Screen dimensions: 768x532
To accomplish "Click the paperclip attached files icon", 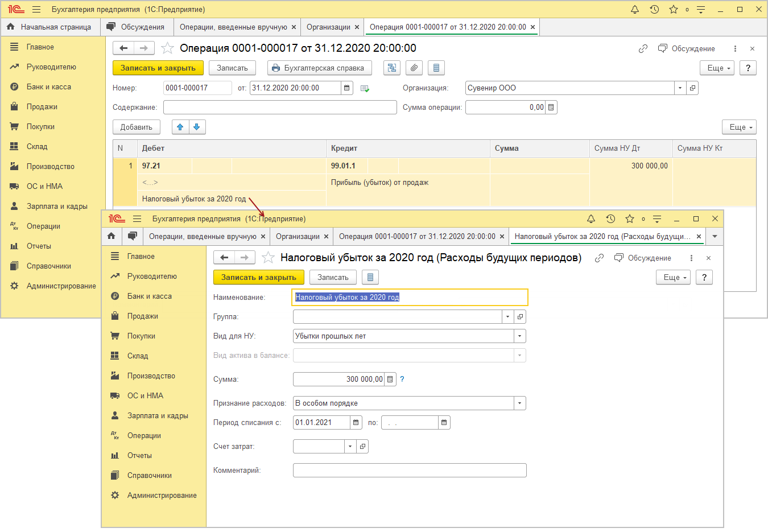I will point(414,68).
